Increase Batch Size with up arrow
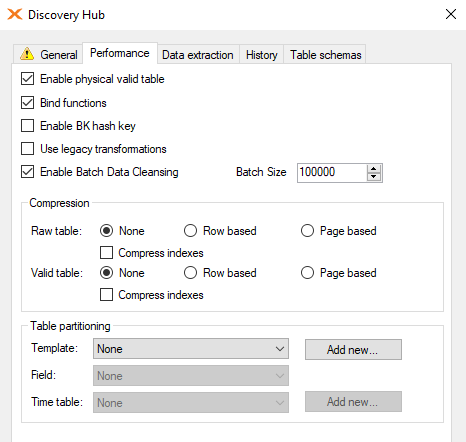Image resolution: width=466 pixels, height=442 pixels. (x=374, y=169)
